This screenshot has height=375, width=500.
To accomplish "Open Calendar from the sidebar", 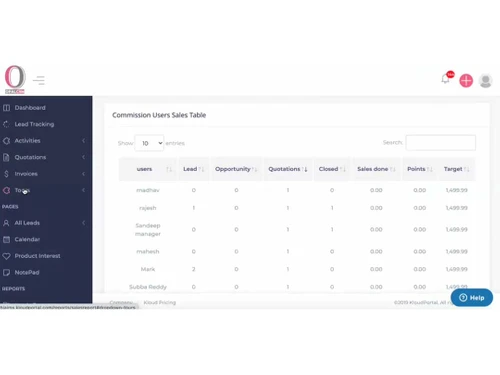I will tap(27, 239).
